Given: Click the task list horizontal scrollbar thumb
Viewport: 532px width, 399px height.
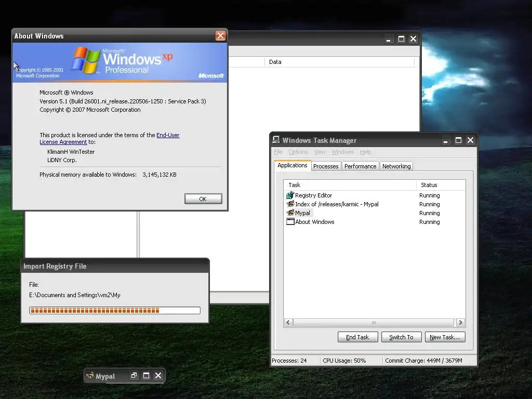Looking at the screenshot, I should pos(374,322).
